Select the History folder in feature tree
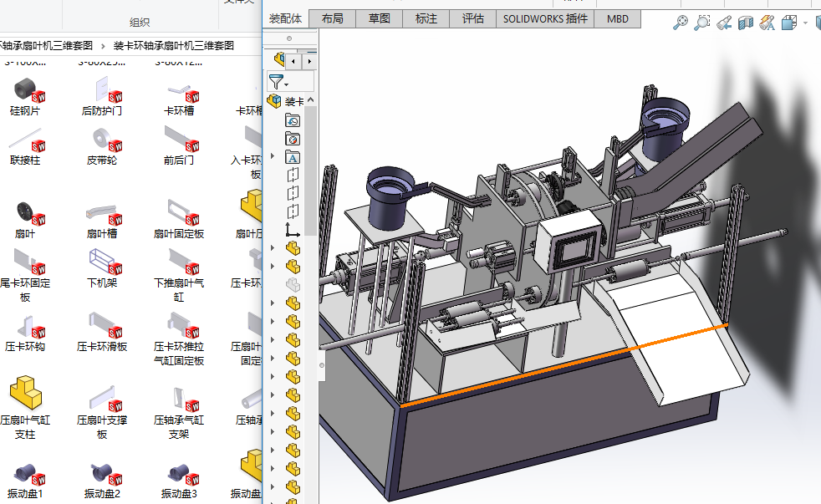The image size is (821, 504). point(293,120)
